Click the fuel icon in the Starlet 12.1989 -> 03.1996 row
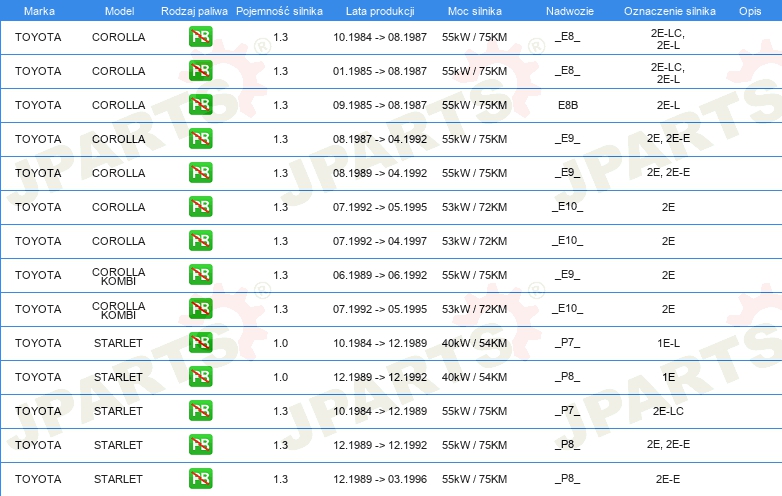 (x=200, y=479)
